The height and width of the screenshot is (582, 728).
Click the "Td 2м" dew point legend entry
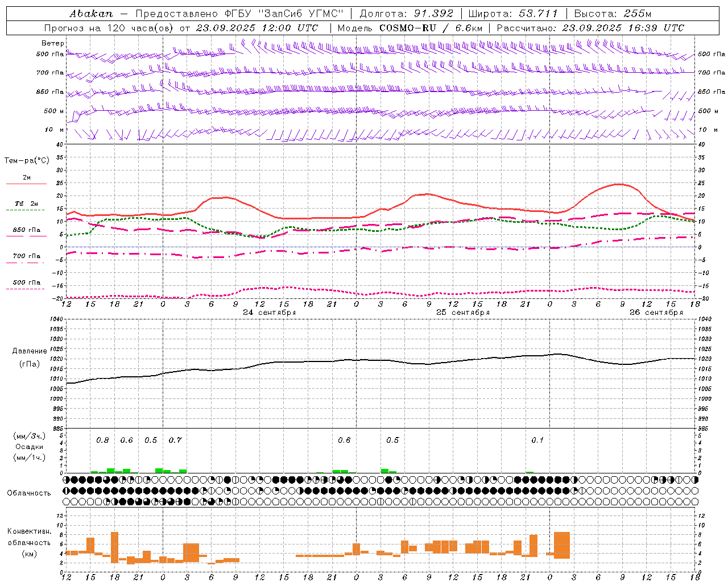pyautogui.click(x=27, y=203)
